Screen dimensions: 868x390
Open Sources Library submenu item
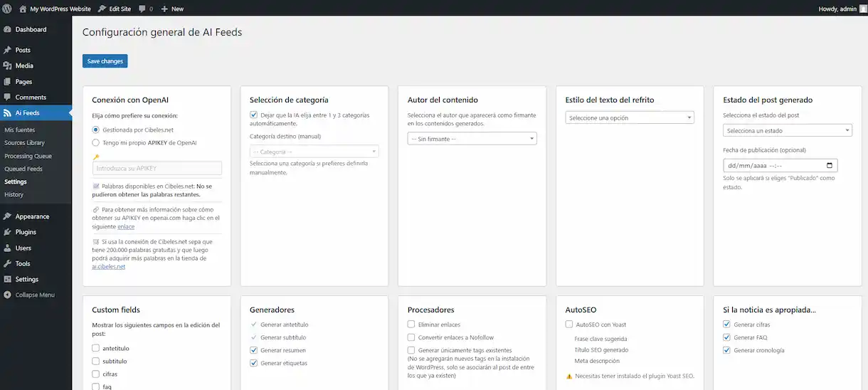[x=24, y=143]
